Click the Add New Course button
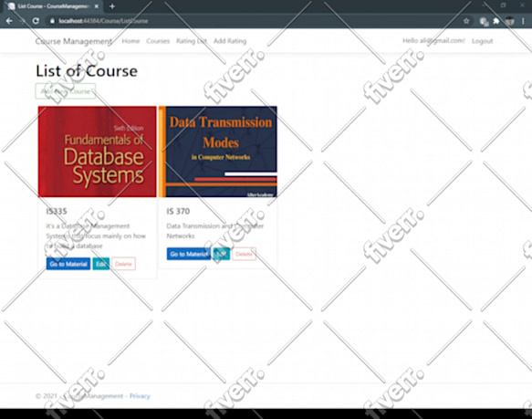The height and width of the screenshot is (419, 532). 66,91
